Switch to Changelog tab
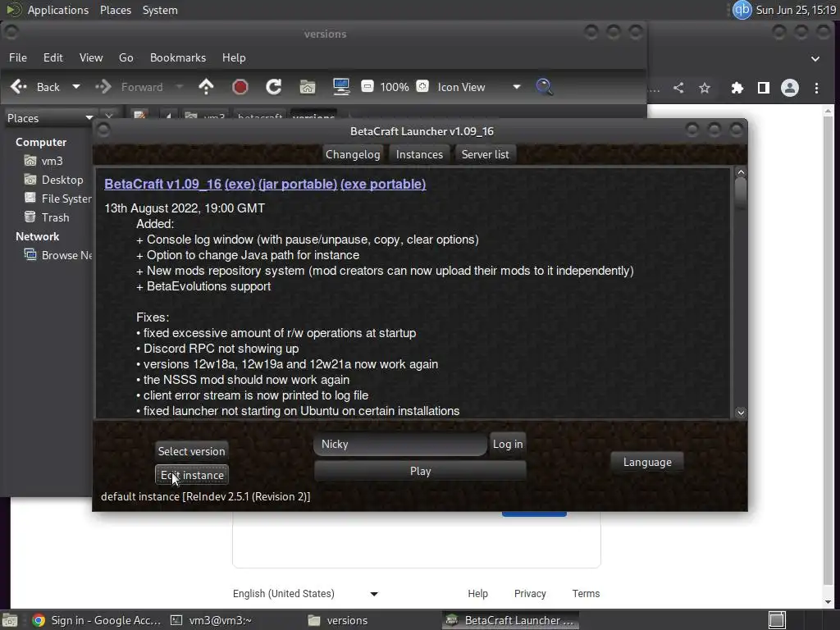This screenshot has height=630, width=840. (353, 154)
